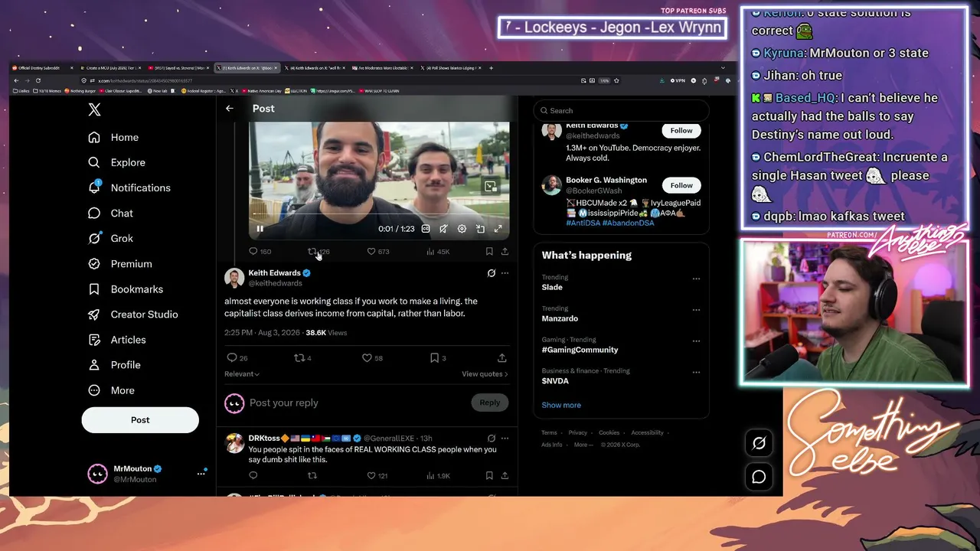
Task: Open Bookmarks in the sidebar
Action: pos(126,289)
